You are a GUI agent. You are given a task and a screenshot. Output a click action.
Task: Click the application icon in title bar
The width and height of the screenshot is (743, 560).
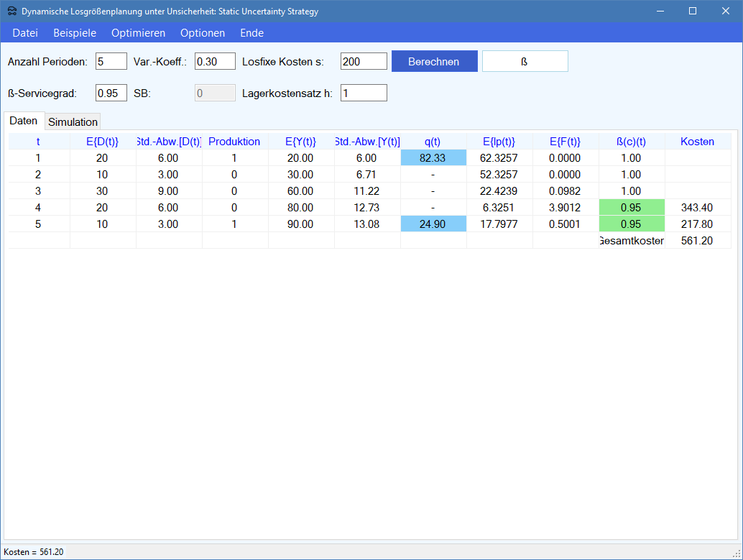[x=11, y=12]
